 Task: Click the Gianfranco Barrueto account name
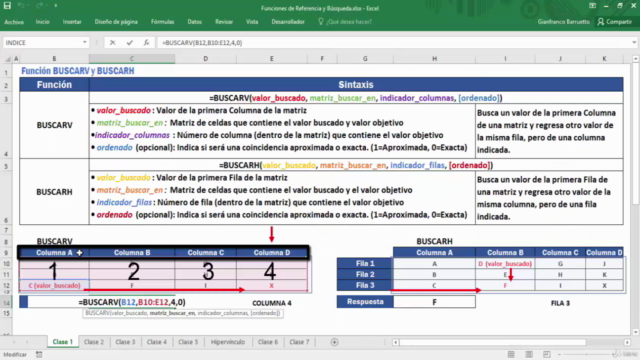(563, 22)
